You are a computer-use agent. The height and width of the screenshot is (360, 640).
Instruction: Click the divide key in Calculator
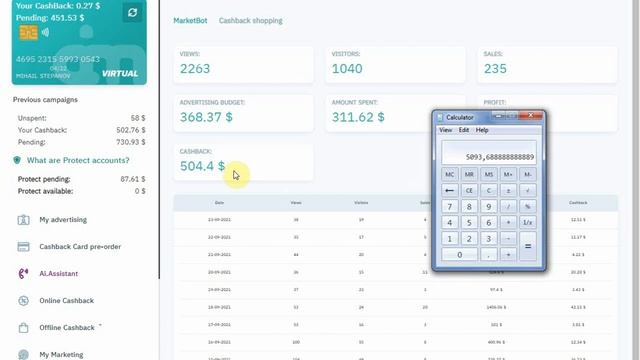(508, 207)
